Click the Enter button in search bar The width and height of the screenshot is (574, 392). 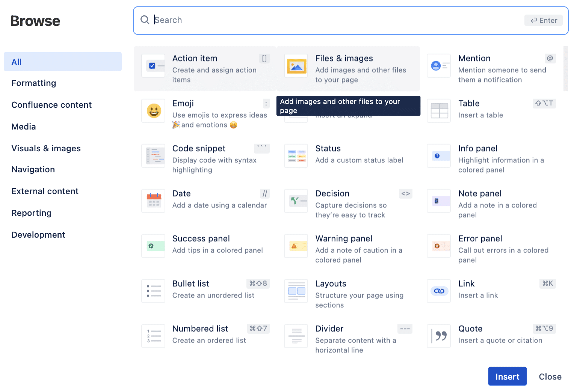point(543,20)
